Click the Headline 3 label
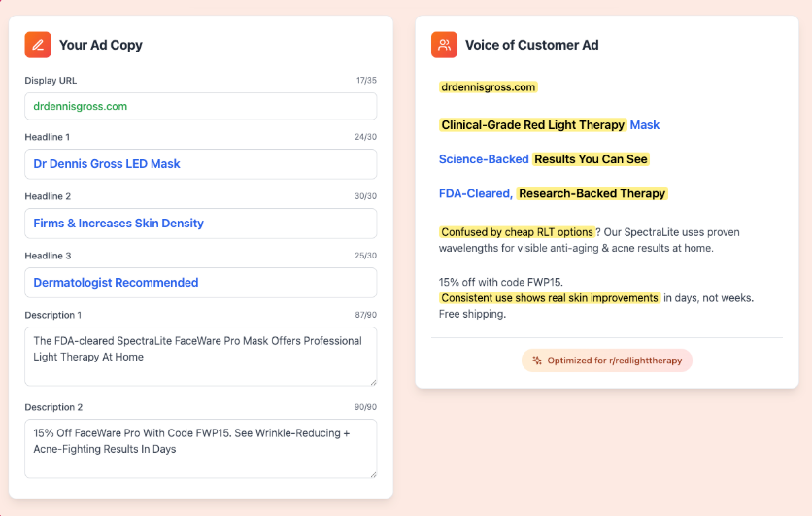The width and height of the screenshot is (812, 516). 48,256
